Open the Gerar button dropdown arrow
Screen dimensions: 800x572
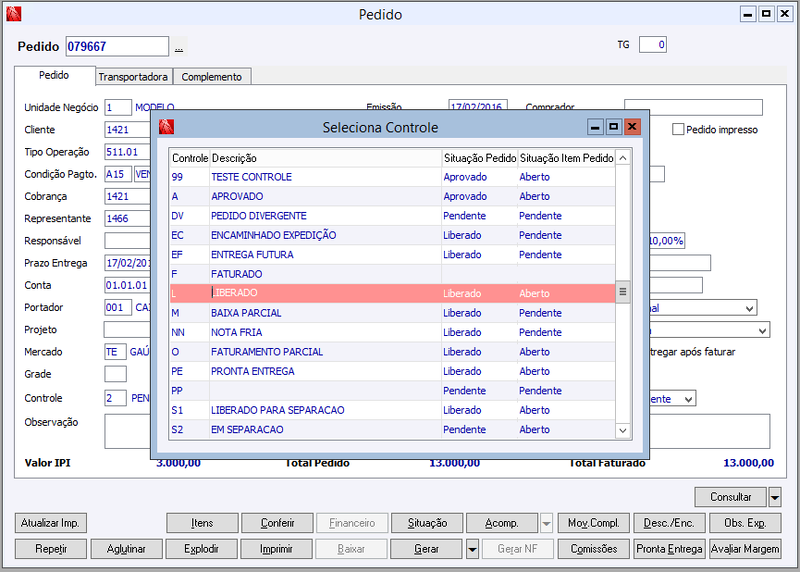(x=472, y=549)
